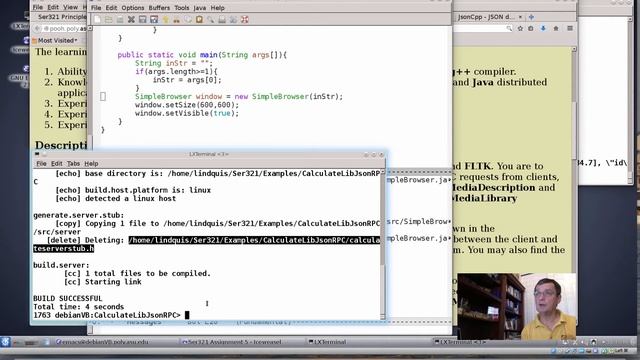This screenshot has width=640, height=360.
Task: Click the terminal command prompt line
Action: click(x=111, y=315)
